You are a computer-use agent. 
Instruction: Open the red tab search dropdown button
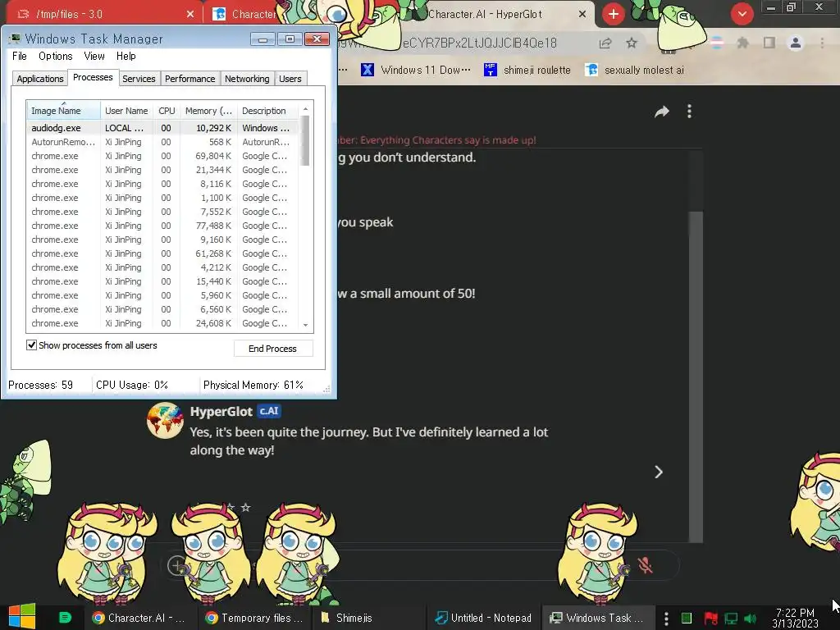(x=742, y=15)
